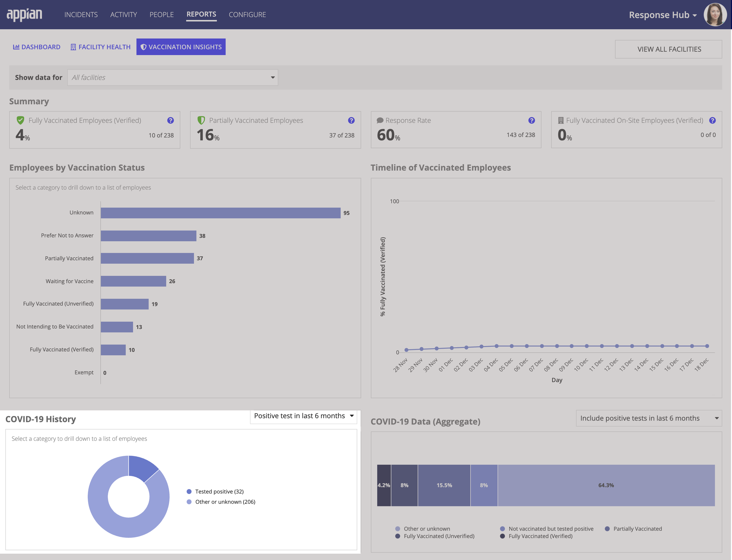Click the Appian logo
732x560 pixels.
coord(24,15)
